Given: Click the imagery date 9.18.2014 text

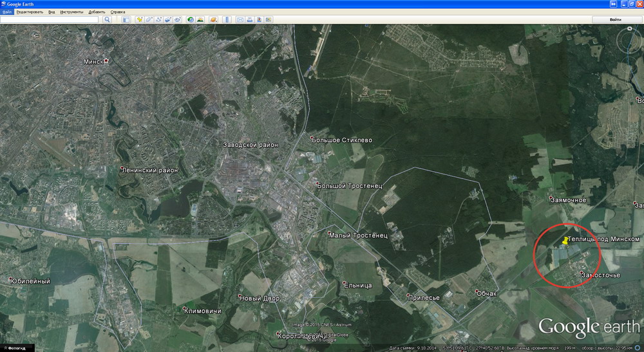Looking at the screenshot, I should pyautogui.click(x=426, y=348).
